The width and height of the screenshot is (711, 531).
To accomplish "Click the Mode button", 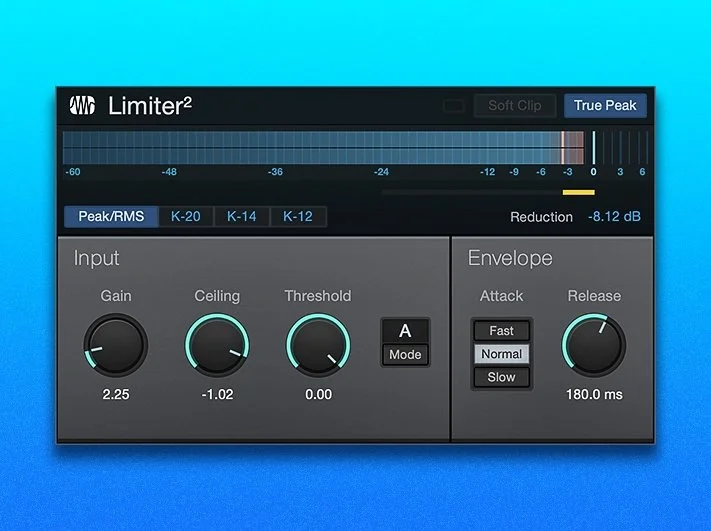I will click(405, 355).
